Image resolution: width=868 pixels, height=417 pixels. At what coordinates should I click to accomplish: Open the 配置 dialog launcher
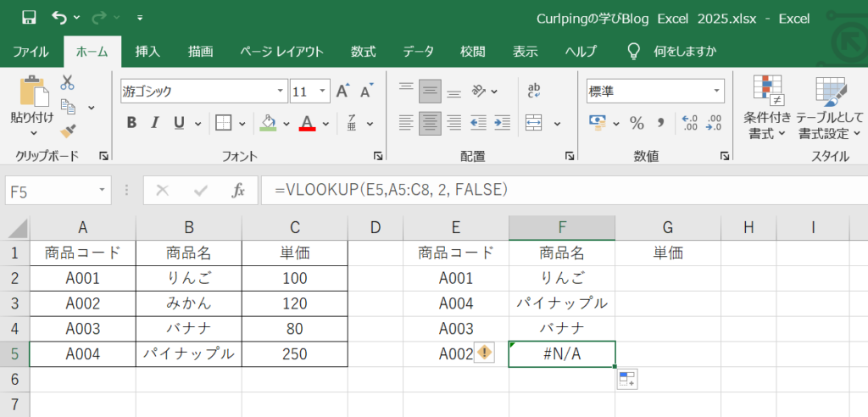pos(570,157)
